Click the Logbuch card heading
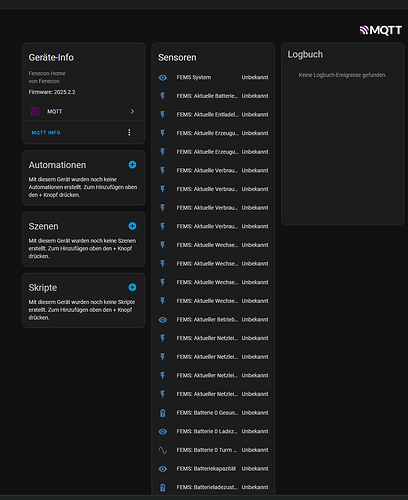The image size is (408, 500). (x=305, y=55)
